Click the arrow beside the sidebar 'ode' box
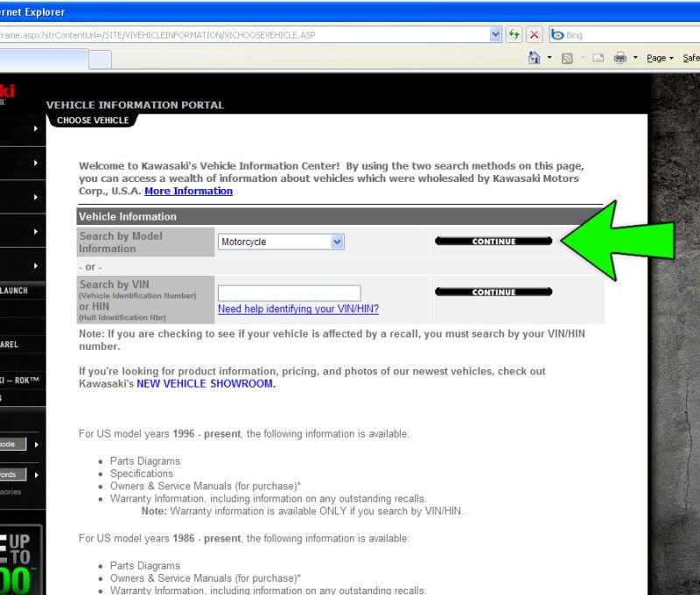 36,444
